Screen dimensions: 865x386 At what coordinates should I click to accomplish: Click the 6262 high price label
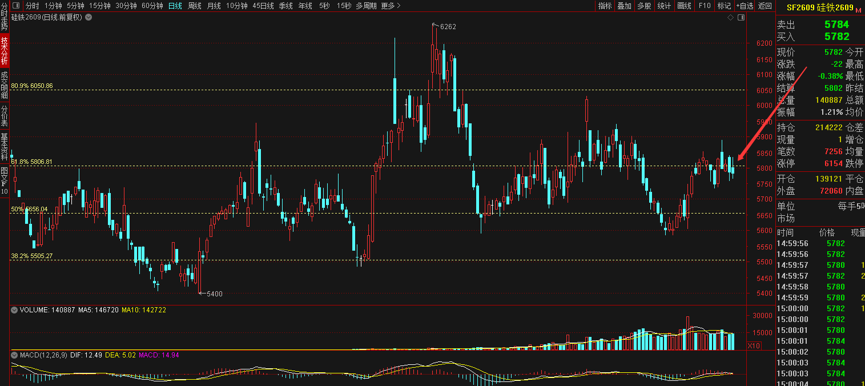(x=448, y=26)
